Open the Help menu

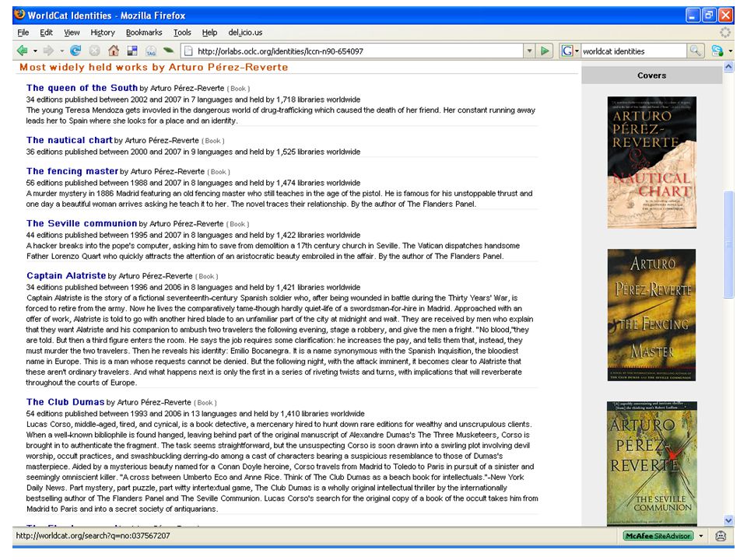click(x=209, y=33)
